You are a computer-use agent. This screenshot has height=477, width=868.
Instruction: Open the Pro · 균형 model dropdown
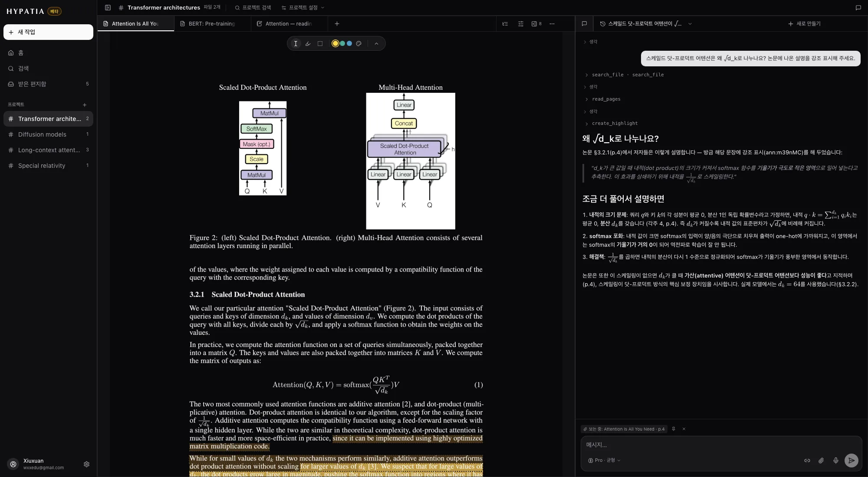coord(604,460)
